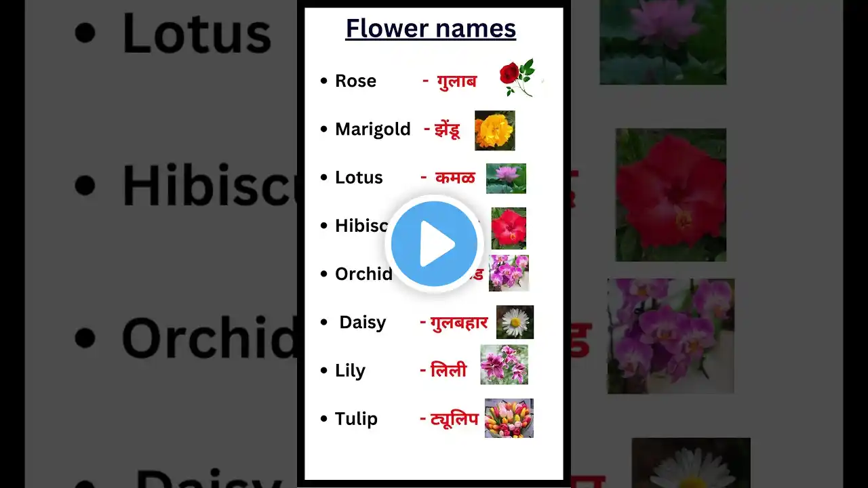Click the Marathi word 'लिली'
This screenshot has height=488, width=868.
coord(448,369)
